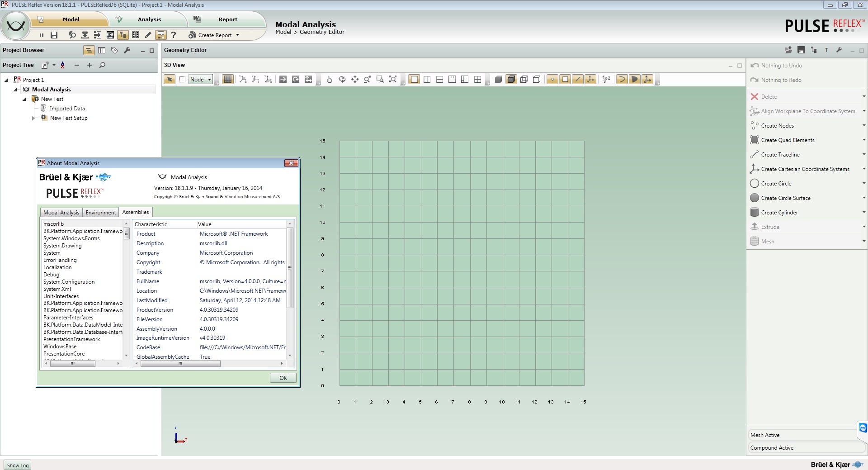868x470 pixels.
Task: Click assemblies list horizontal scrollbar thumb
Action: [72, 363]
